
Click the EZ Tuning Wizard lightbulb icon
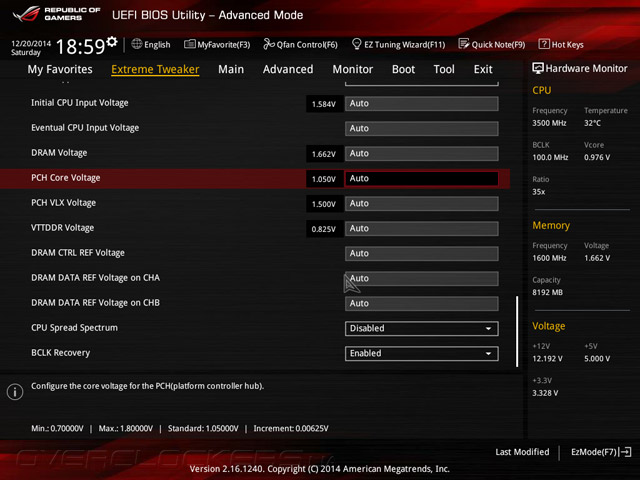coord(356,44)
